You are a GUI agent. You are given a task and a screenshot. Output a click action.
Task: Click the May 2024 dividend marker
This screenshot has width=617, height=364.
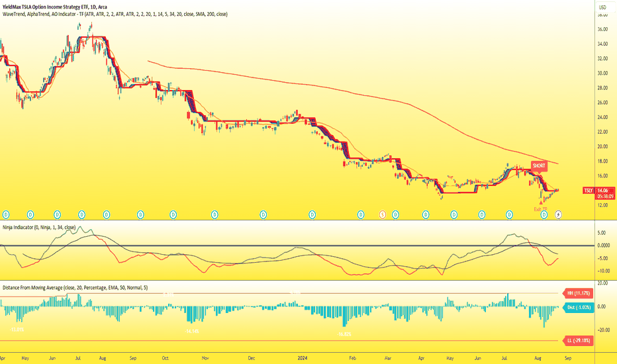point(454,215)
